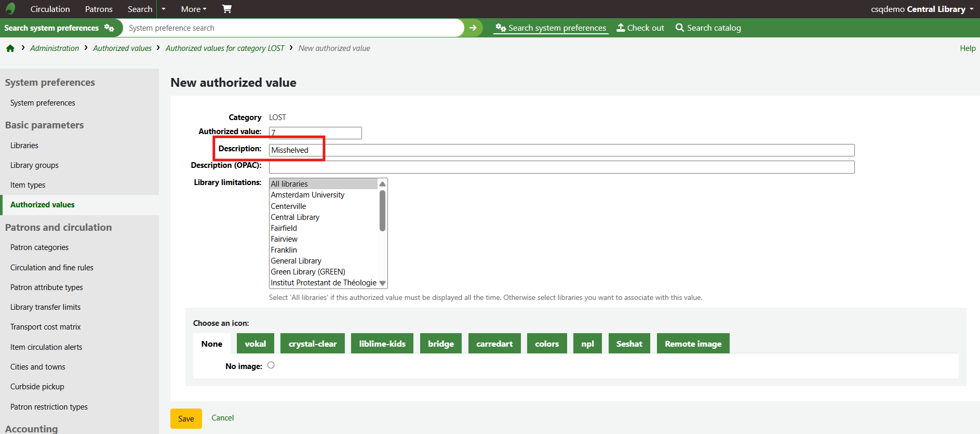Click the Description (OPAC) text field
980x434 pixels.
561,167
